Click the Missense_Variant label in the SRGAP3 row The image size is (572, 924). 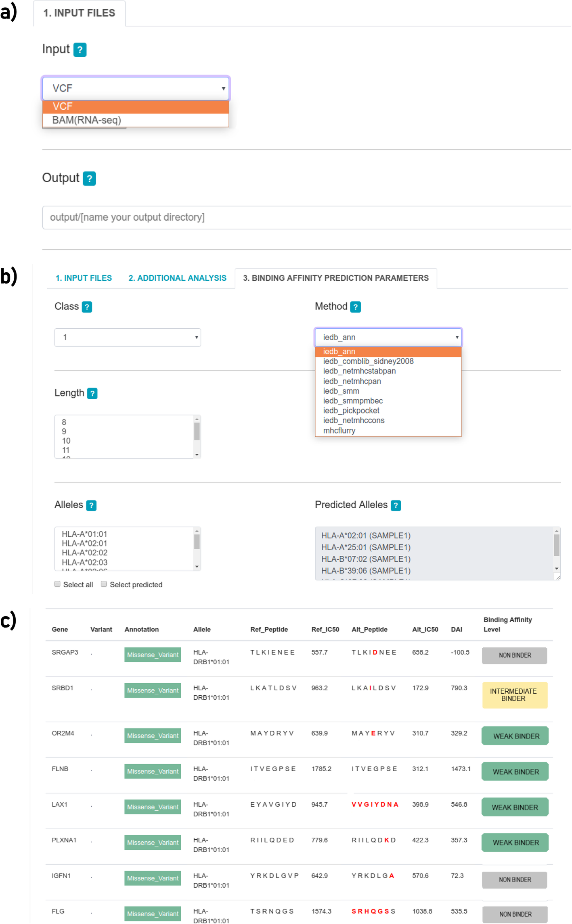153,655
